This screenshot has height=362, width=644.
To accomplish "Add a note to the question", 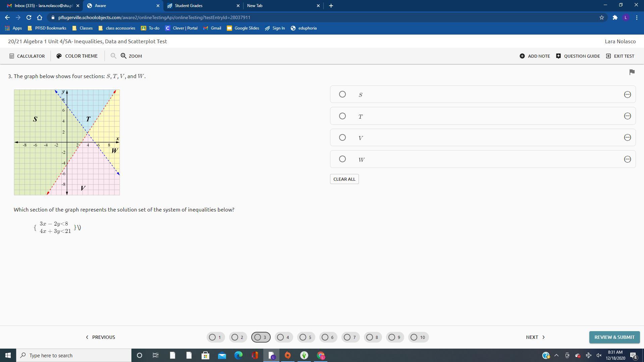I will [535, 56].
